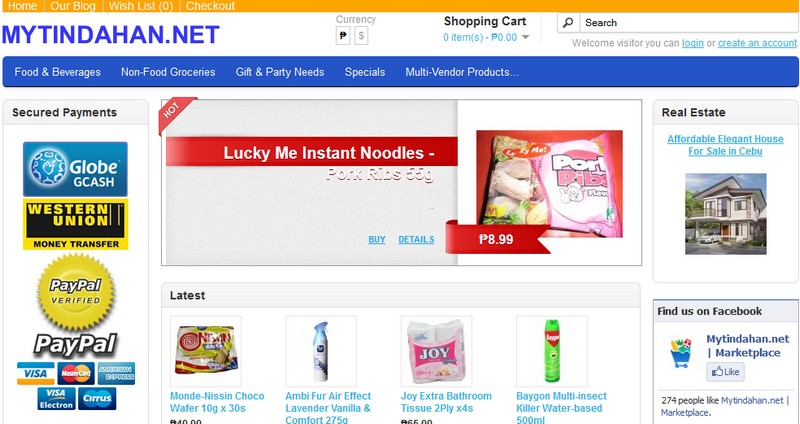800x424 pixels.
Task: Switch currency to US Dollar
Action: pos(361,36)
